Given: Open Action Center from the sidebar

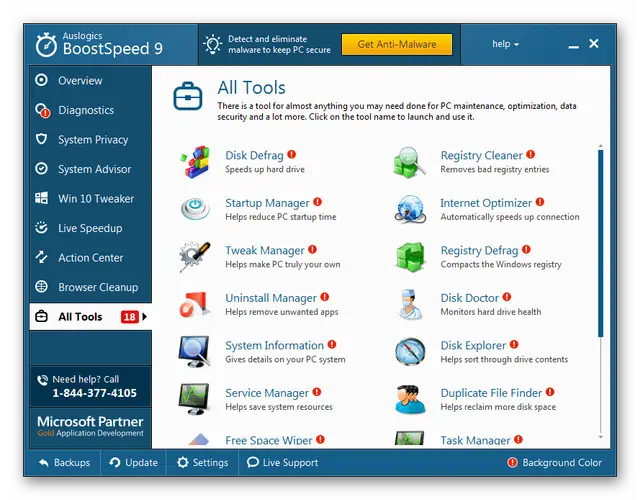Looking at the screenshot, I should [91, 258].
